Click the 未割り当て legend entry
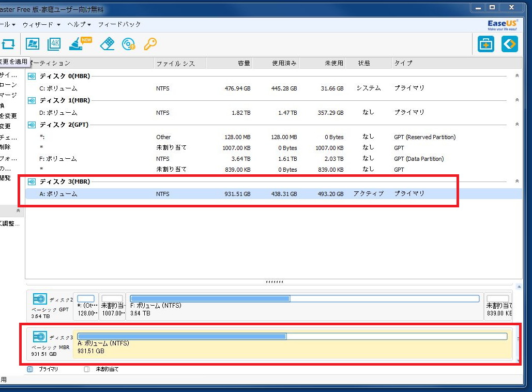 [101, 369]
